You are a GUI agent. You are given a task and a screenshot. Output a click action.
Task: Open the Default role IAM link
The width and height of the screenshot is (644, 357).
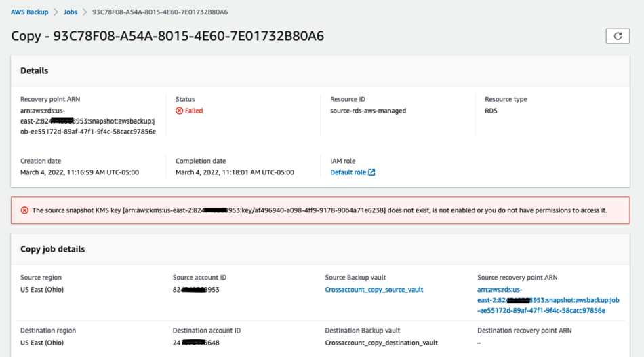[348, 172]
